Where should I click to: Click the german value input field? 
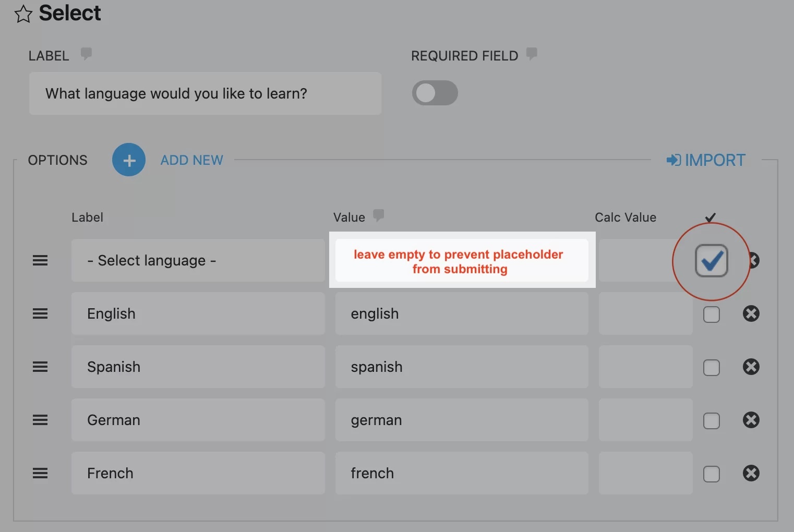(461, 420)
